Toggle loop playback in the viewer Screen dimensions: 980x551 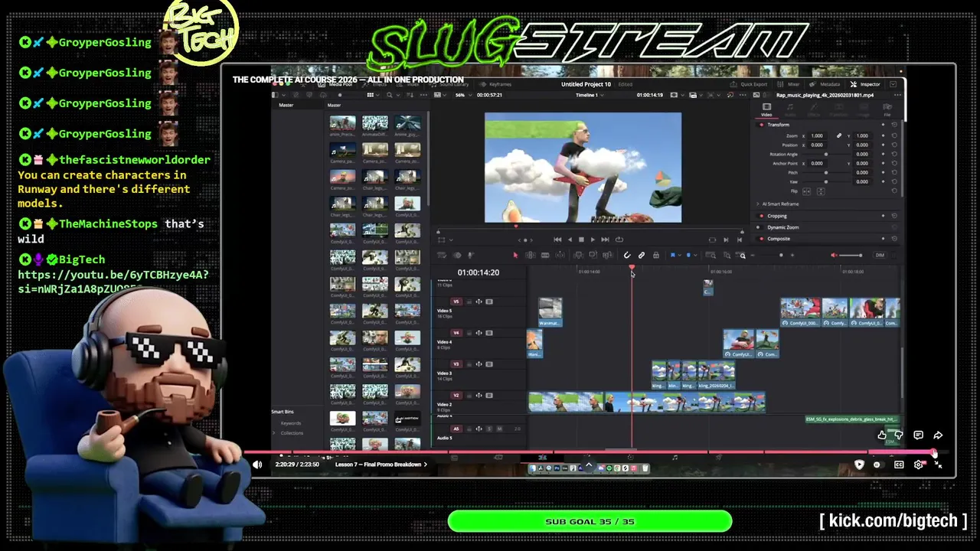pos(619,240)
